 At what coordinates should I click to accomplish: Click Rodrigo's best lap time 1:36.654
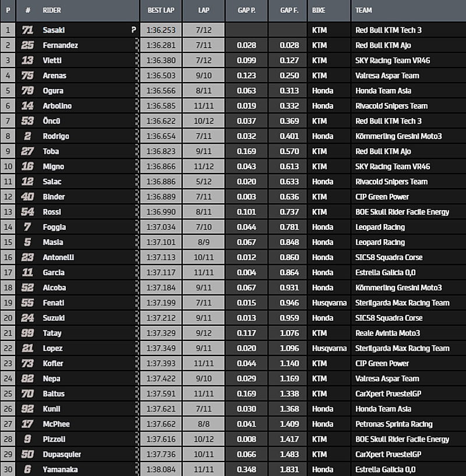(x=160, y=136)
